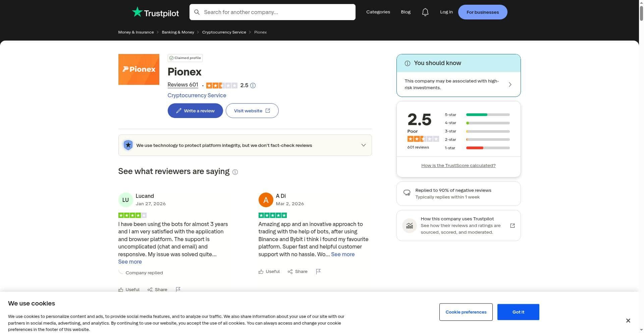Open Cryptocurrency Service category link
The height and width of the screenshot is (333, 644).
[x=197, y=95]
